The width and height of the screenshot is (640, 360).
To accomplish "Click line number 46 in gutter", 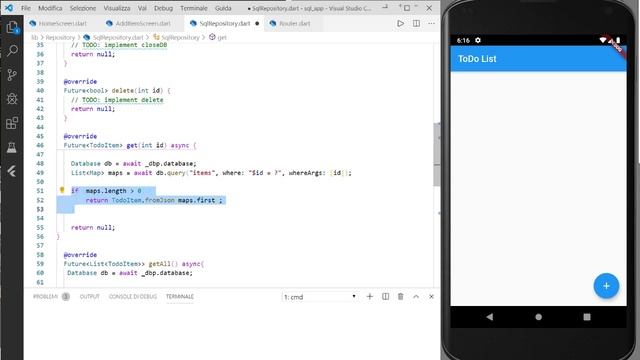I will [40, 145].
